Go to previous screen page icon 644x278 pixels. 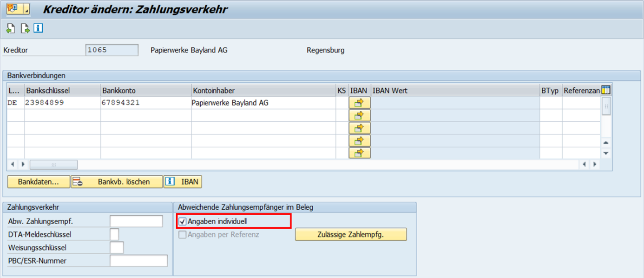(x=11, y=29)
